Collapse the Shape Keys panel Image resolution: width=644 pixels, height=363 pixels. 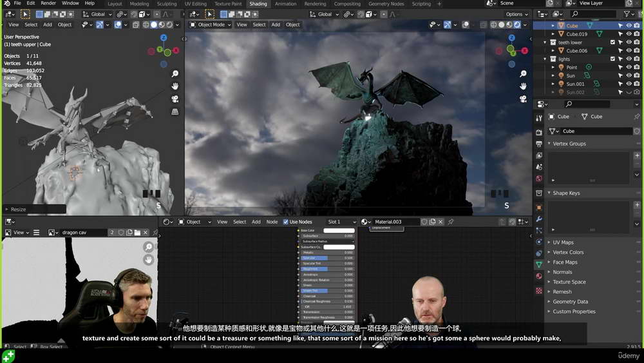pyautogui.click(x=549, y=193)
